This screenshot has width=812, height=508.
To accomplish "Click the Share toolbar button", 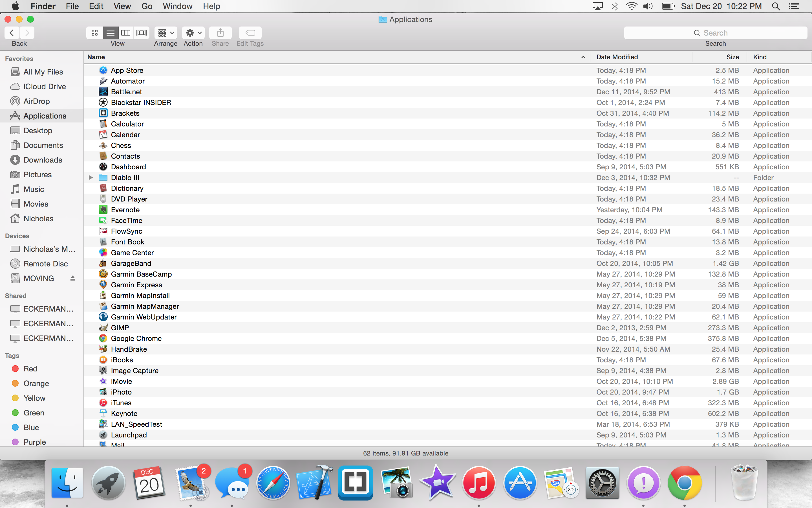I will [220, 32].
